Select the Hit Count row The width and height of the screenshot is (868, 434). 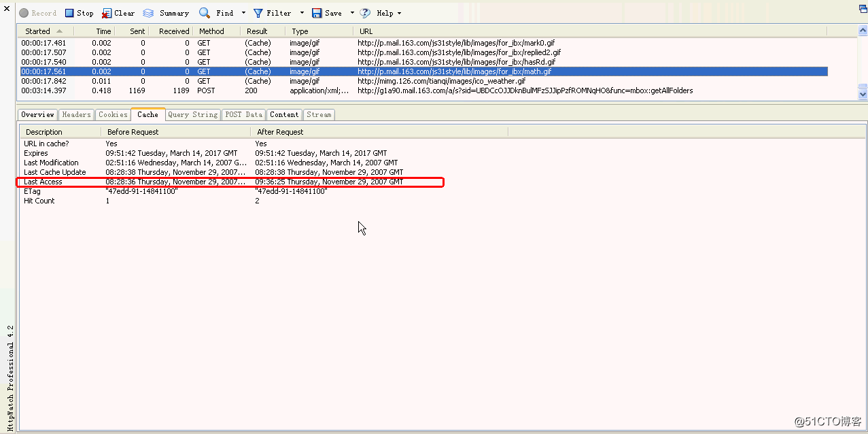[265, 201]
